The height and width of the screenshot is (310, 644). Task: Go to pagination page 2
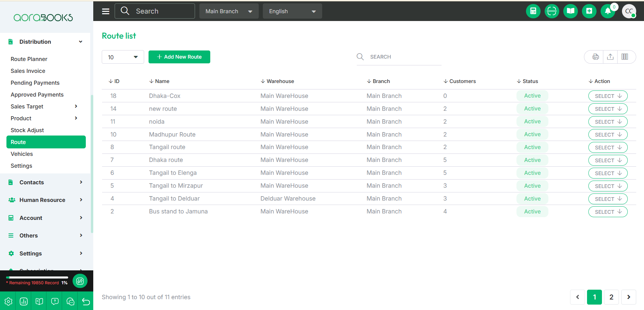point(611,297)
